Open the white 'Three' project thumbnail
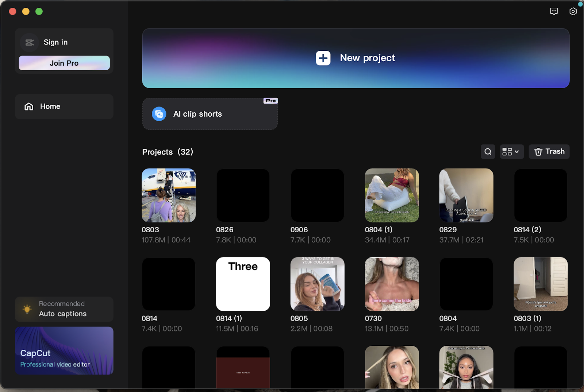Screen dimensions: 584x392 tap(243, 284)
